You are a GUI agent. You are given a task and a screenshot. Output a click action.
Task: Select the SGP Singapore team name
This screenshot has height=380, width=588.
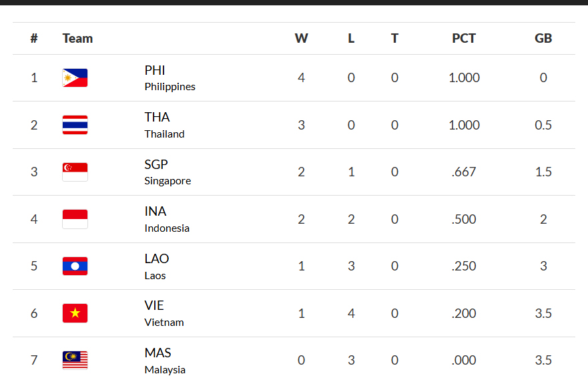[x=168, y=172]
